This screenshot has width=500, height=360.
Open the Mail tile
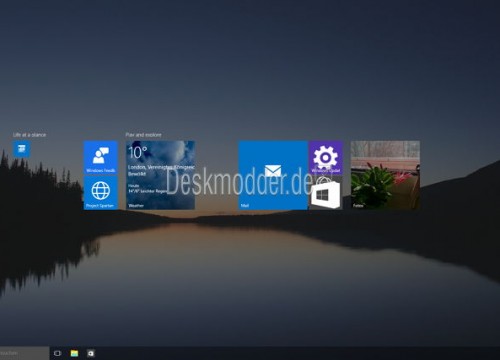point(273,175)
